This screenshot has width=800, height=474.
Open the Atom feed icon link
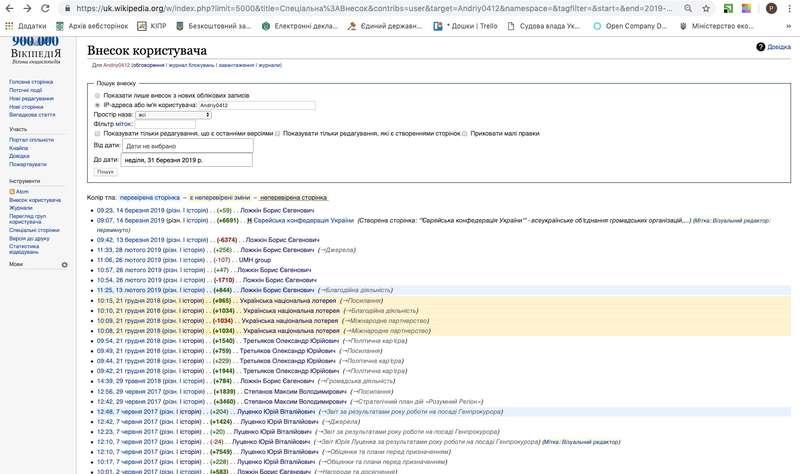click(12, 191)
